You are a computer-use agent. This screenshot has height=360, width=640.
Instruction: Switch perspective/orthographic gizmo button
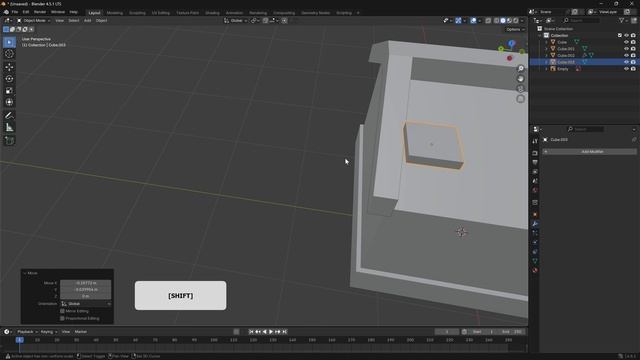coord(520,99)
